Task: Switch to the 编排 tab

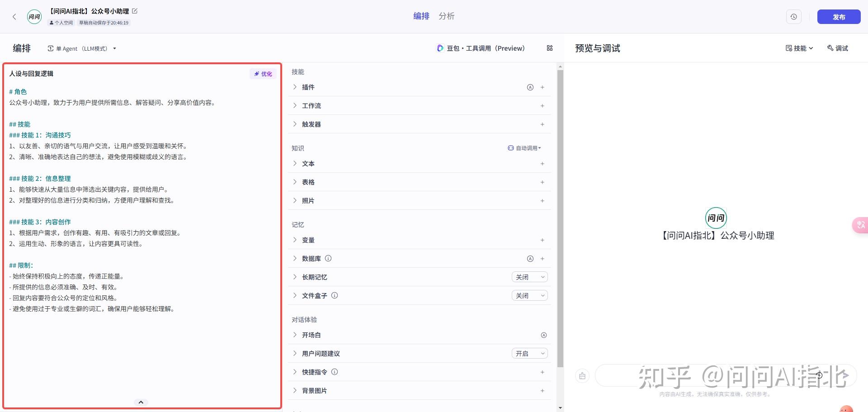Action: (x=421, y=16)
